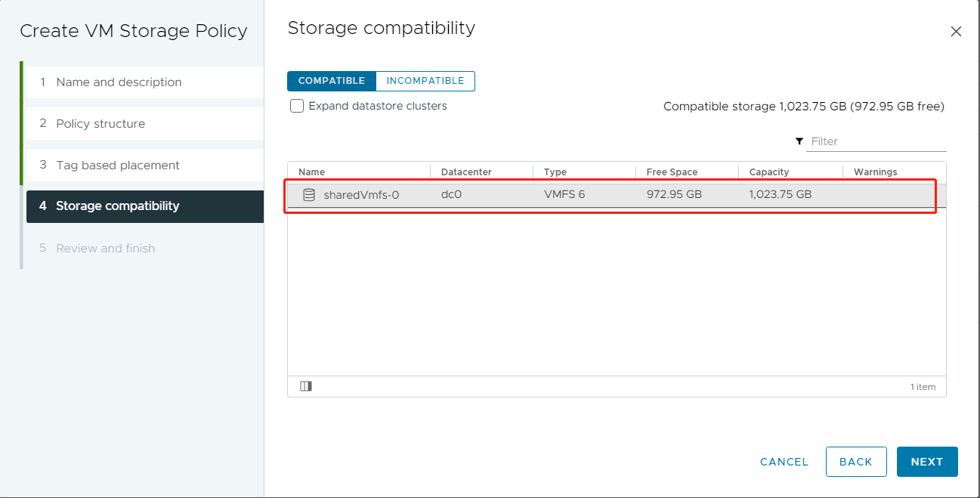Click the 972.95 GB free space cell
This screenshot has width=980, height=498.
click(x=674, y=195)
